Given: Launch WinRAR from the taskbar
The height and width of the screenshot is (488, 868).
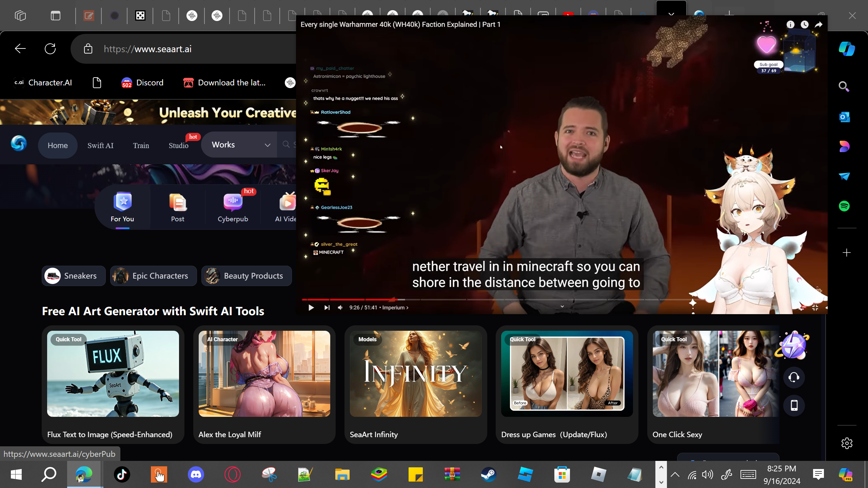Looking at the screenshot, I should pyautogui.click(x=452, y=474).
